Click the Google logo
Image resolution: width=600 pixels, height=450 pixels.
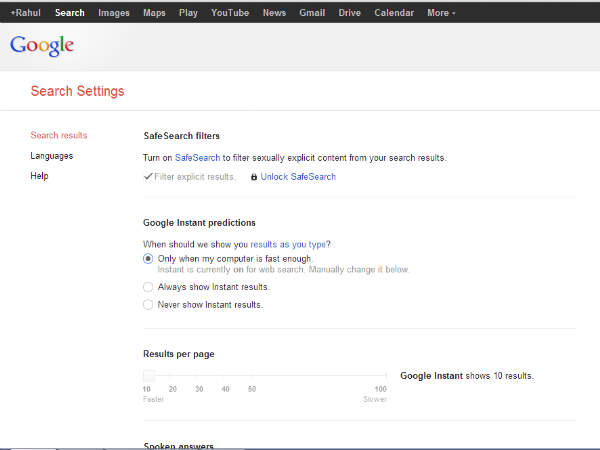(x=42, y=46)
